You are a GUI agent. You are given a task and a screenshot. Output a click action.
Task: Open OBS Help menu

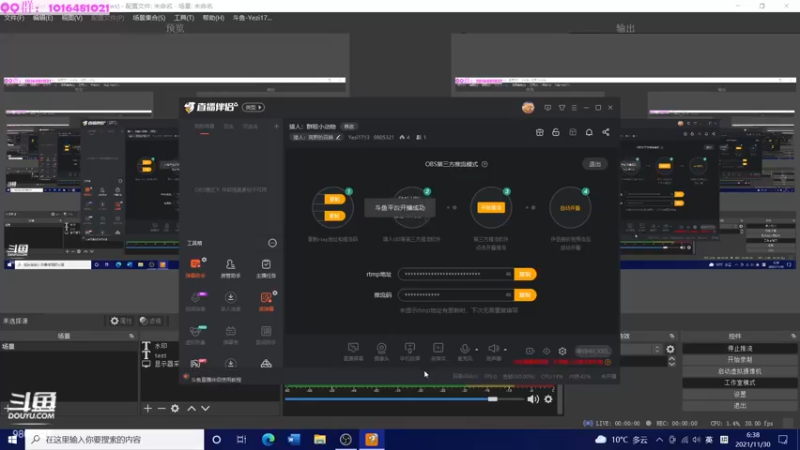pyautogui.click(x=213, y=18)
